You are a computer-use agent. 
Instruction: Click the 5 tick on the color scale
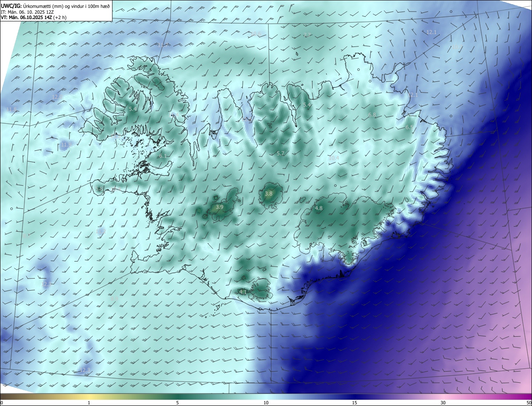[x=177, y=403]
